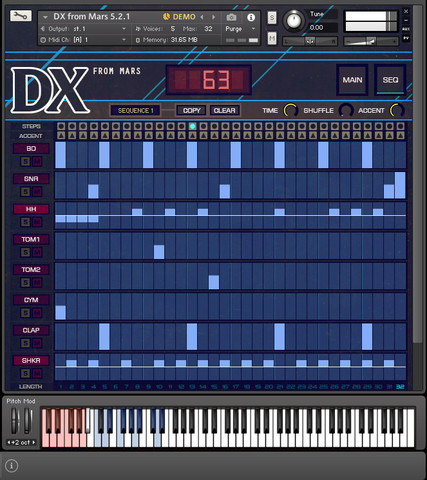The width and height of the screenshot is (427, 480).
Task: Switch to the SEQ tab
Action: (x=390, y=80)
